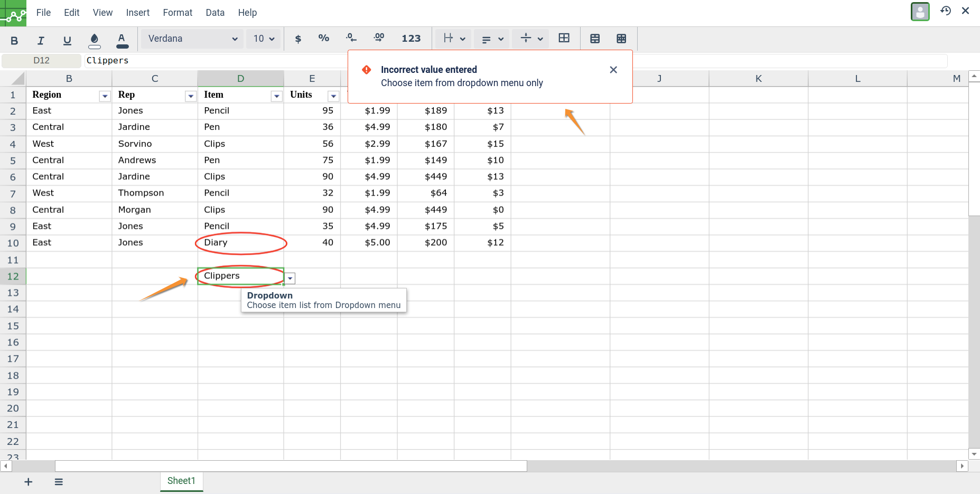Screen dimensions: 980x494
Task: Click the borders icon
Action: click(x=564, y=38)
